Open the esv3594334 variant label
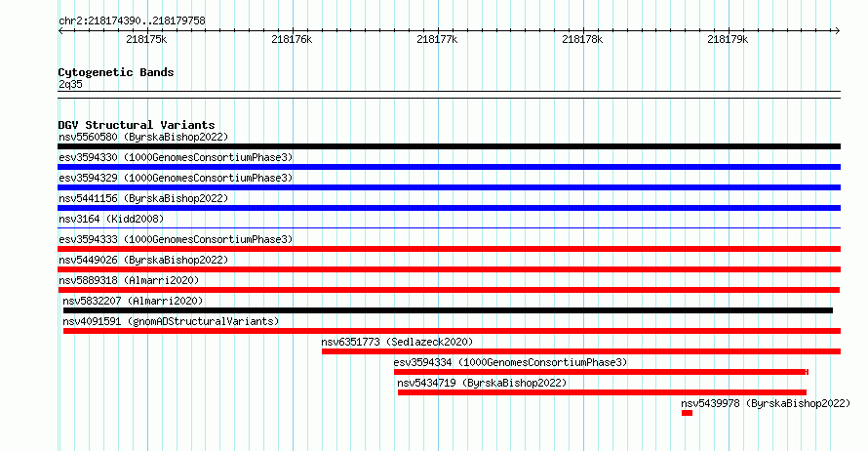868x451 pixels. (510, 362)
